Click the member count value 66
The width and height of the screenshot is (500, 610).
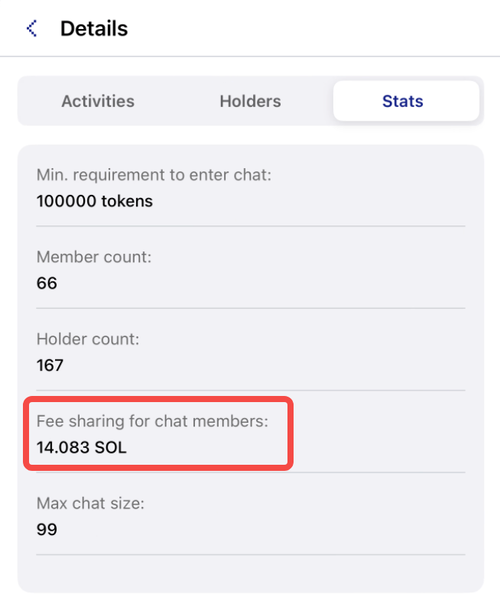point(47,283)
